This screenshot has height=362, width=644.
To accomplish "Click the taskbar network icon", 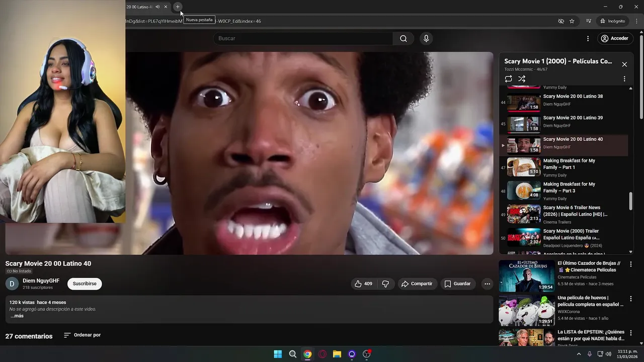I will tap(600, 354).
